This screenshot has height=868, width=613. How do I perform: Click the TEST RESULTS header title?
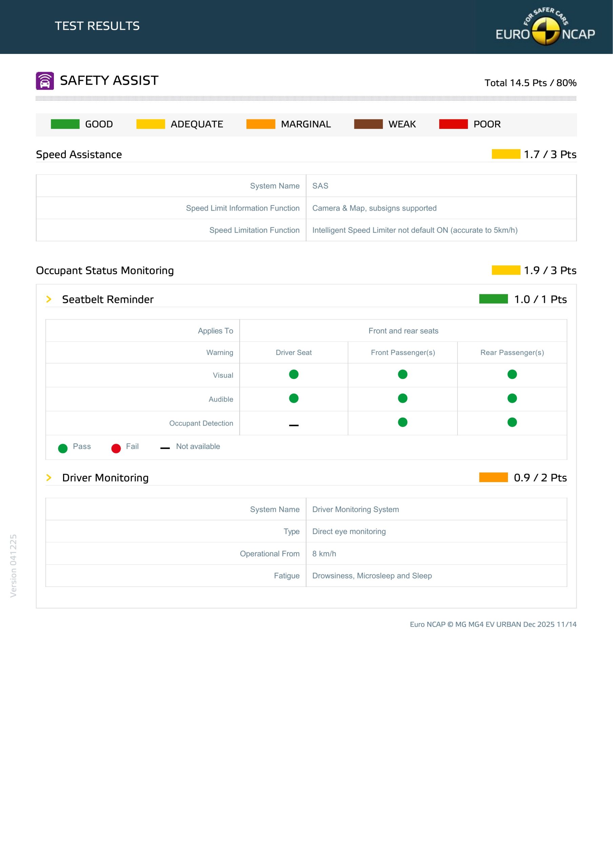[x=97, y=26]
